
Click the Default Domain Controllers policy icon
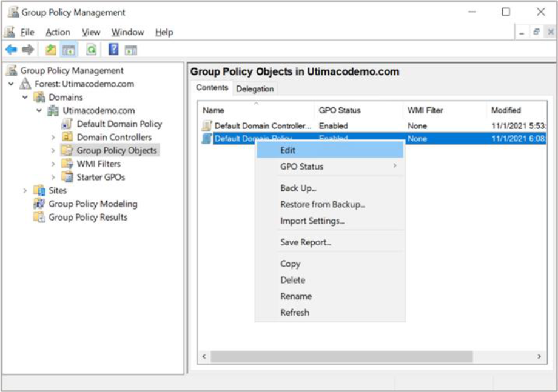coord(207,126)
